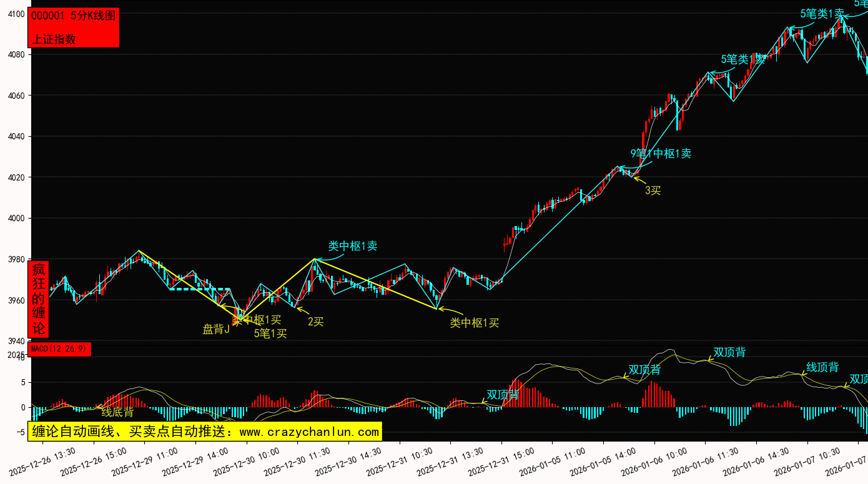Image resolution: width=868 pixels, height=484 pixels.
Task: Click the 4000 price level label
Action: 15,219
